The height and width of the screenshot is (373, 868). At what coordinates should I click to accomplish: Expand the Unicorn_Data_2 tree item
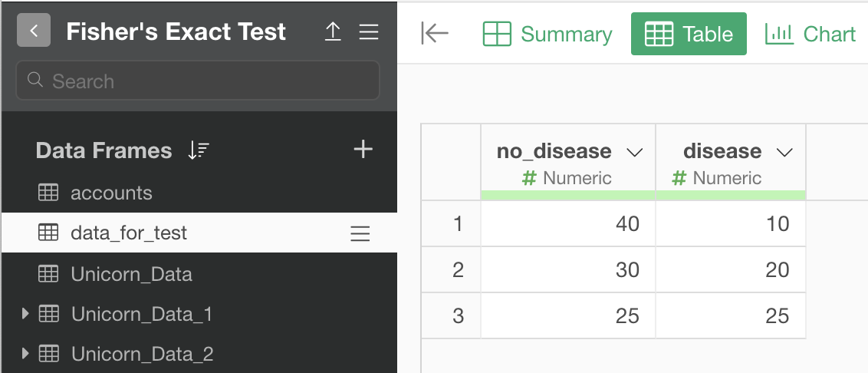tap(25, 353)
